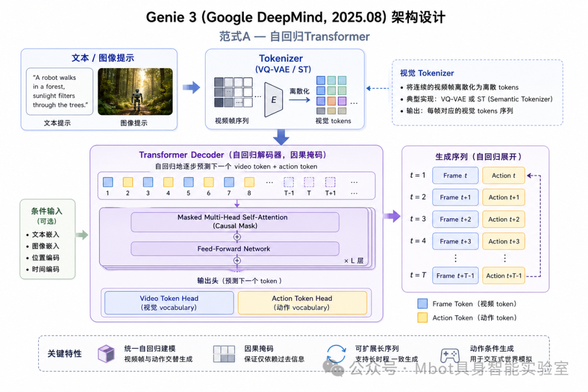
Task: Click the "Frame t+1" box
Action: click(x=455, y=197)
